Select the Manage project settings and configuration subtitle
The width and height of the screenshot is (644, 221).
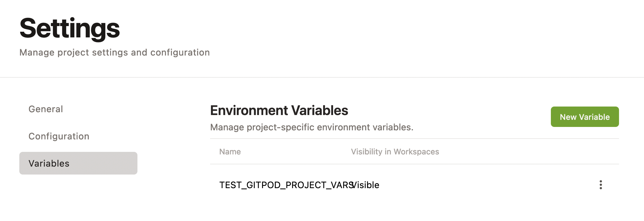pyautogui.click(x=114, y=52)
